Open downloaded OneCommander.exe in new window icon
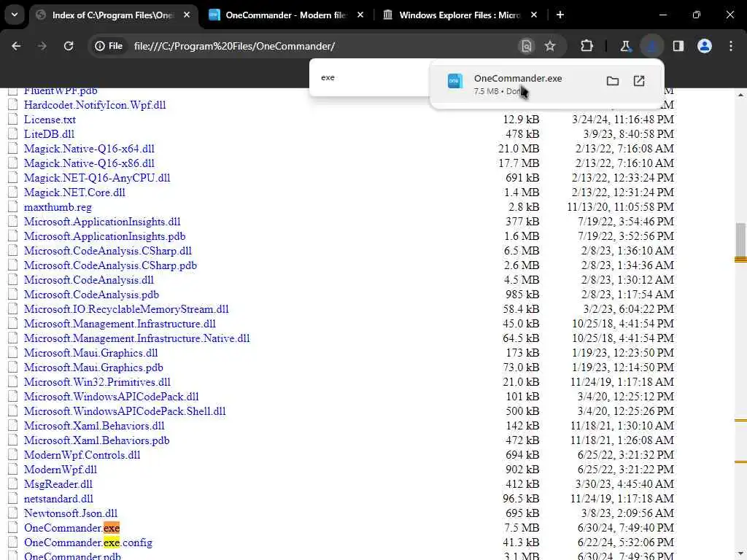747x560 pixels. point(639,81)
